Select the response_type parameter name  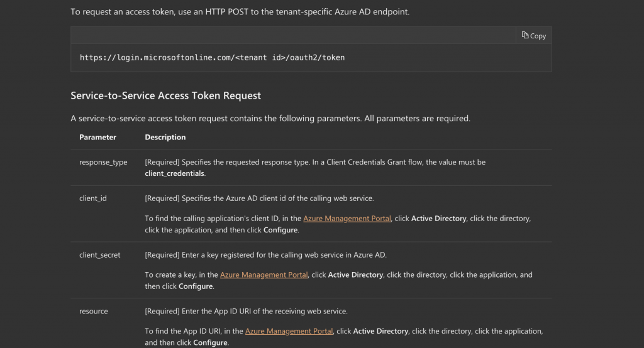103,162
